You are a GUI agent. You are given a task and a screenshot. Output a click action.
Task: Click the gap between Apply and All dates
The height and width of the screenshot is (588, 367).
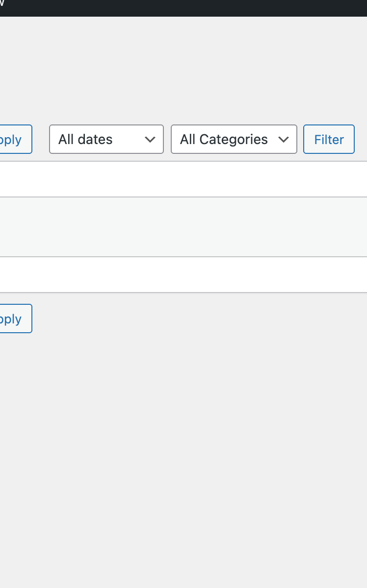41,140
